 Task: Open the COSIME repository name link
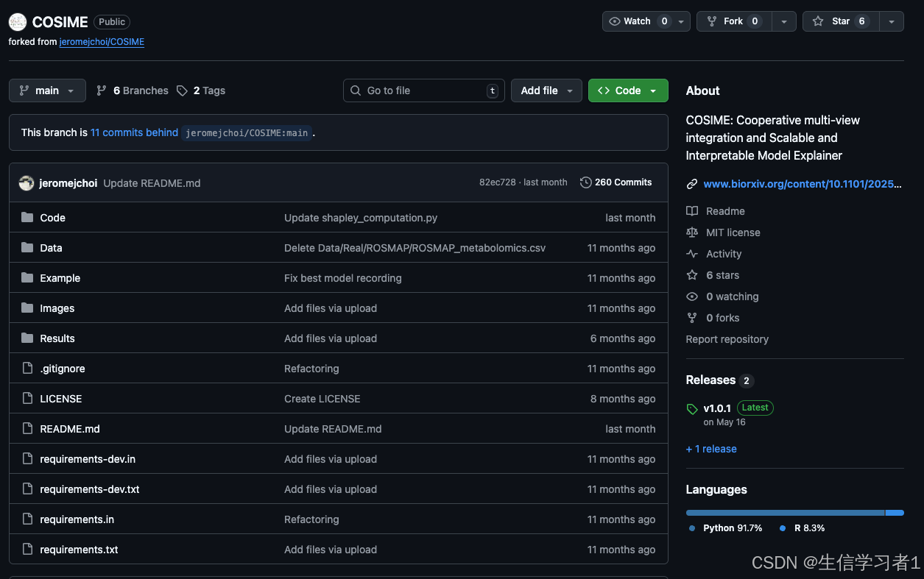[x=60, y=22]
